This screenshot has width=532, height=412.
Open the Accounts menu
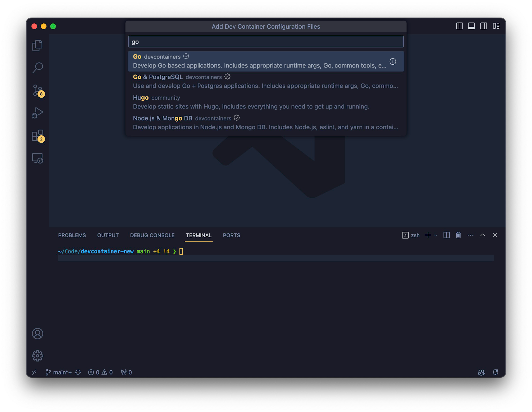tap(37, 334)
